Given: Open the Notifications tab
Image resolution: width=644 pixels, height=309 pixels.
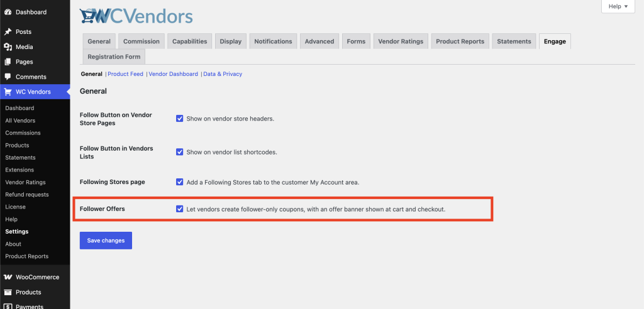Looking at the screenshot, I should click(x=273, y=41).
